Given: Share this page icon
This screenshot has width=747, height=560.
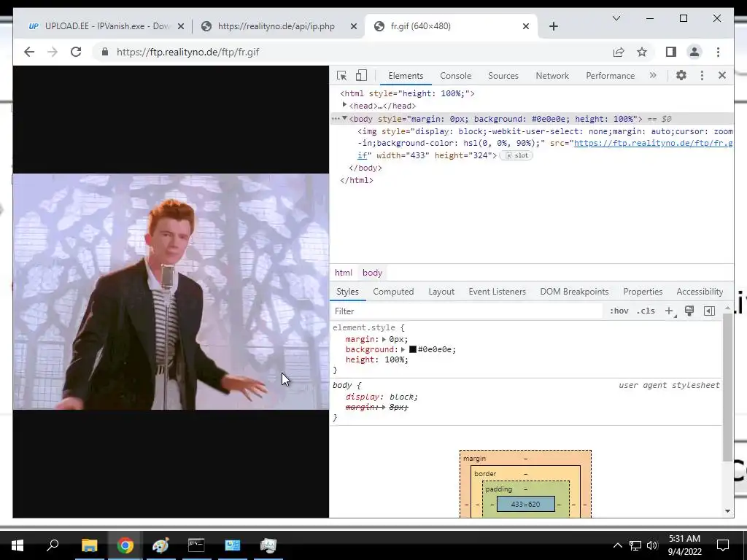Looking at the screenshot, I should pyautogui.click(x=619, y=52).
